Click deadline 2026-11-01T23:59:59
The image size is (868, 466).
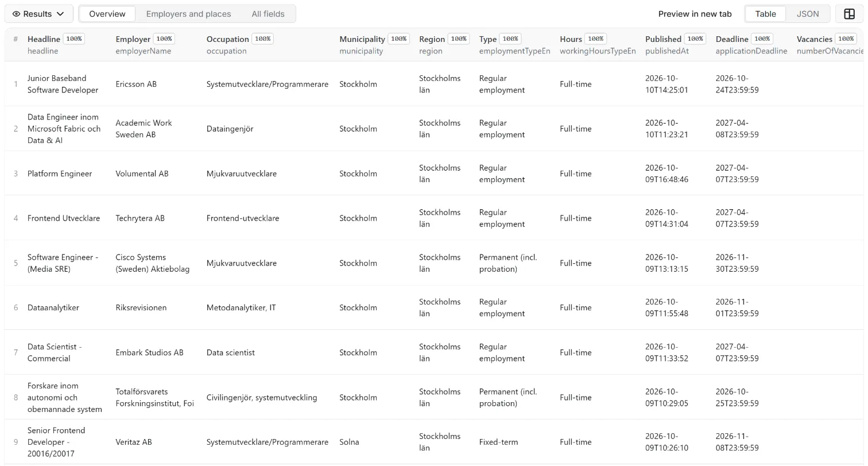coord(737,308)
